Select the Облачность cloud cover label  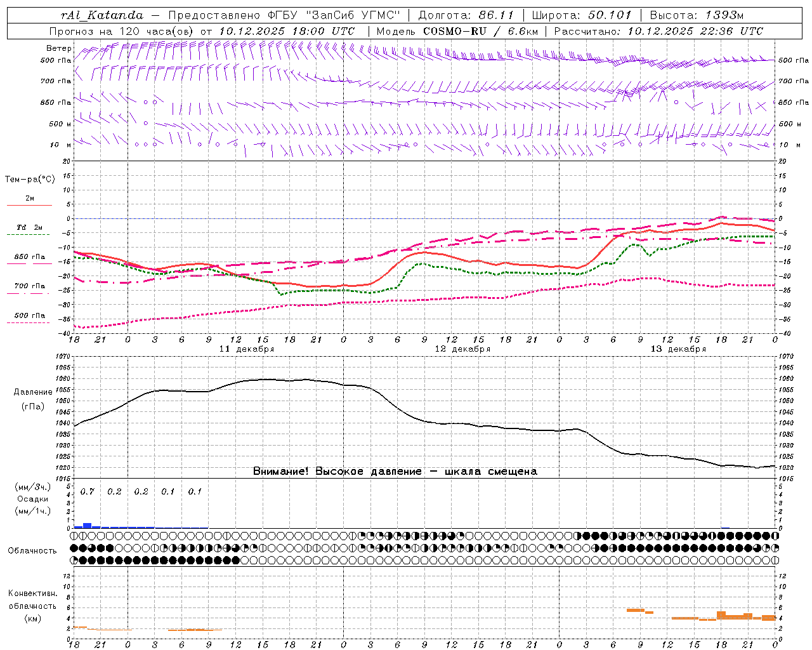tap(32, 551)
